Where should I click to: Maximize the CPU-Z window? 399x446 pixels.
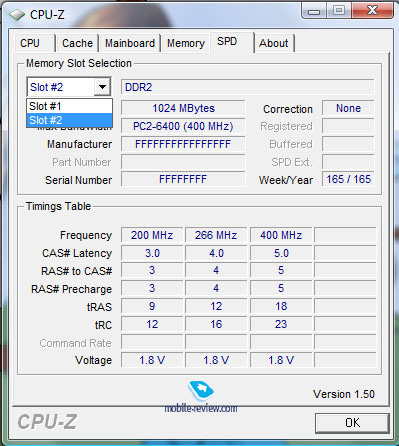(x=338, y=11)
